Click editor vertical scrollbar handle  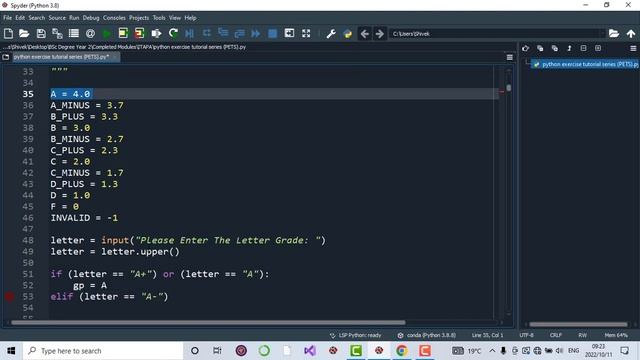point(509,87)
